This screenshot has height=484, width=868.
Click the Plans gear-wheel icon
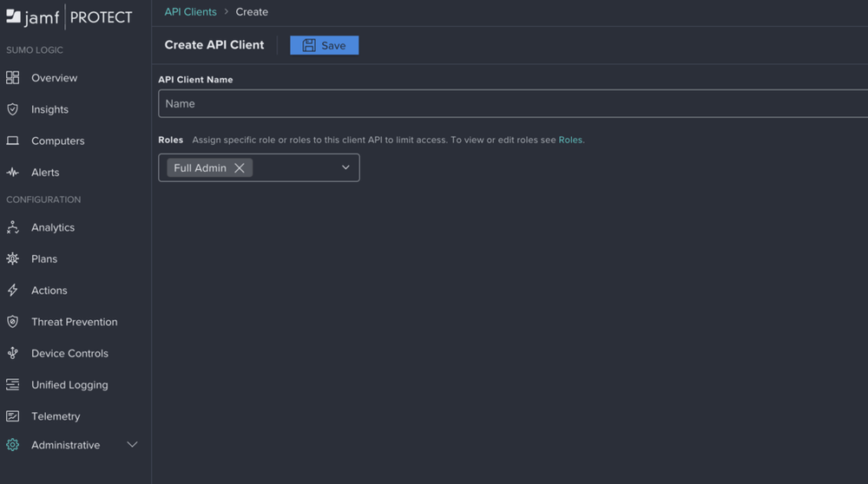pos(13,258)
